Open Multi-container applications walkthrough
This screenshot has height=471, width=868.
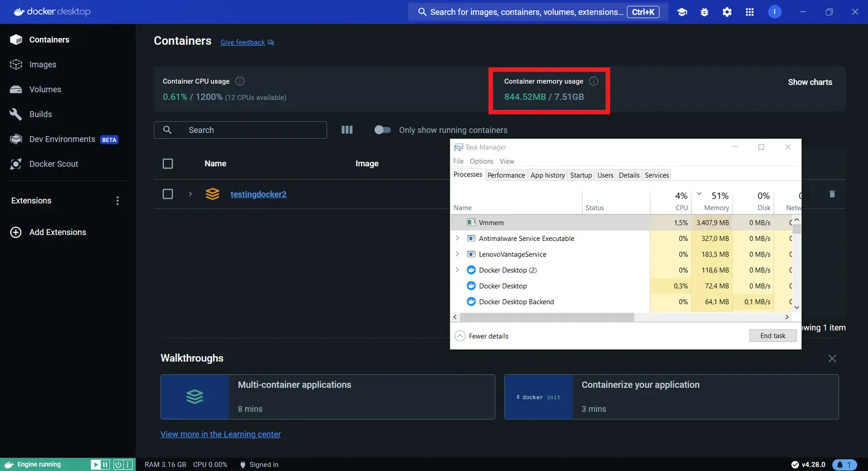click(327, 397)
